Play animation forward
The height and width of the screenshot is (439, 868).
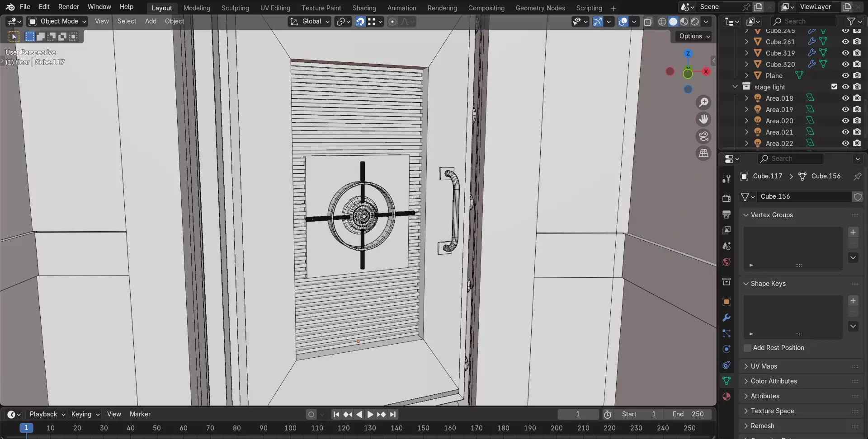pos(370,414)
